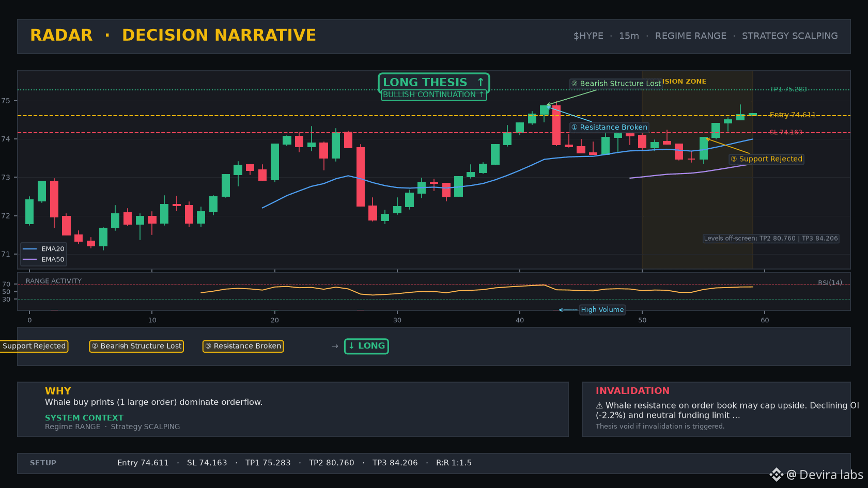
Task: Click the setup TP1 75.283 value
Action: click(268, 463)
